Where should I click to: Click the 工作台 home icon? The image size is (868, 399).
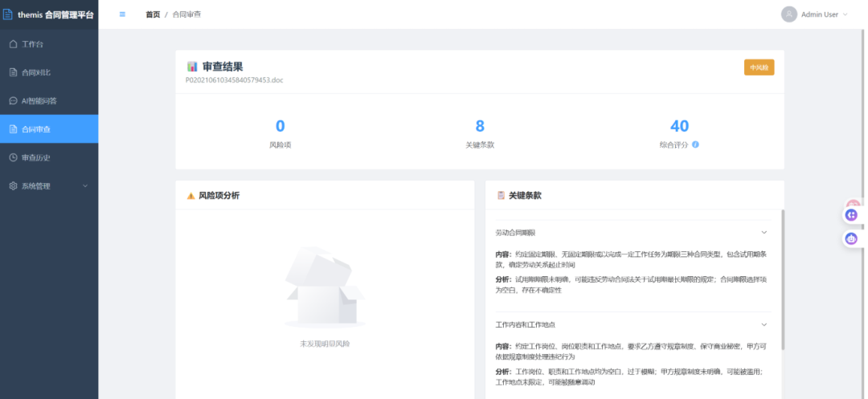tap(14, 44)
